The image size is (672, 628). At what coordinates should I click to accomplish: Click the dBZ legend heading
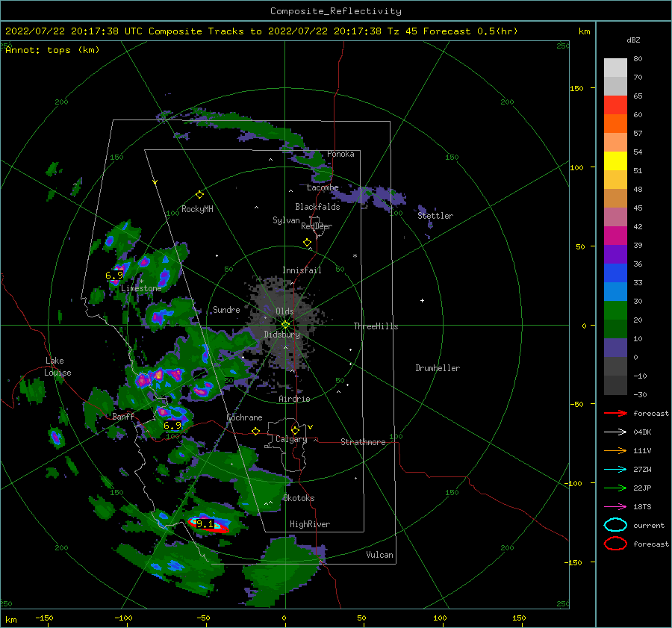(x=633, y=40)
